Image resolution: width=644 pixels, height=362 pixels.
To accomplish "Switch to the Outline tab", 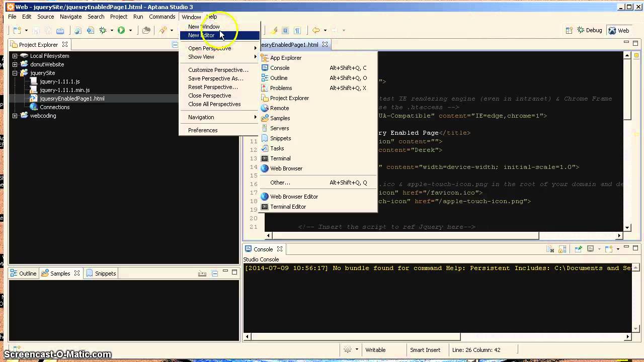I will pyautogui.click(x=24, y=274).
